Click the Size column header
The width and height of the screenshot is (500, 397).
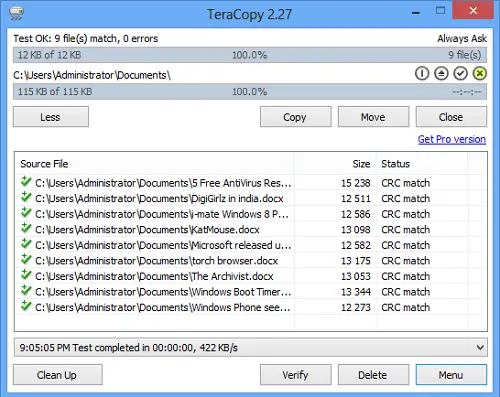335,164
